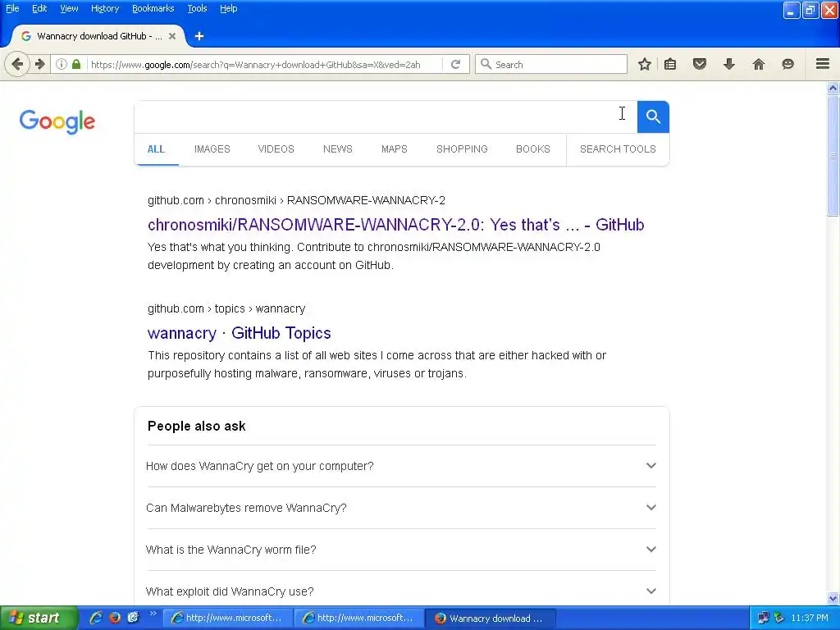Switch to VIDEOS results tab
Screen dimensions: 840x630
coord(276,149)
